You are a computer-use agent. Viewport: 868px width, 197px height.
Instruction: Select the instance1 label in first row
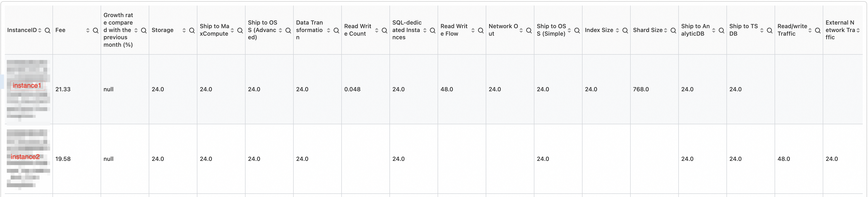point(27,86)
